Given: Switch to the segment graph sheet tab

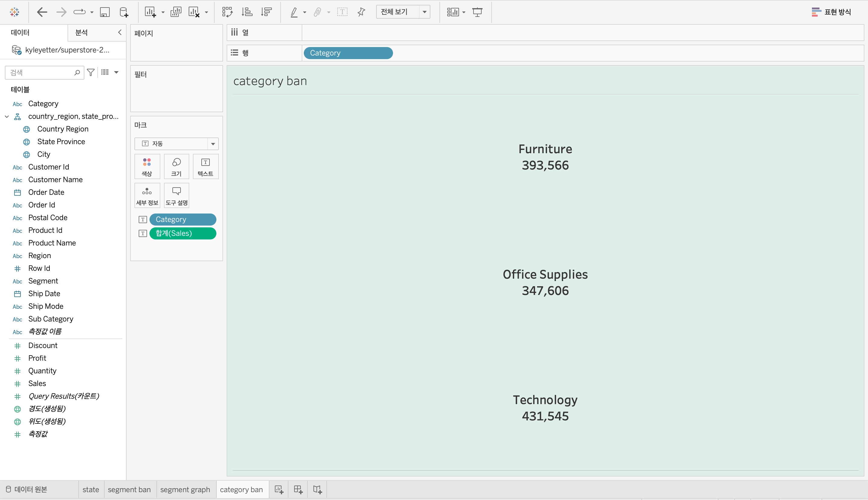Looking at the screenshot, I should (x=185, y=490).
